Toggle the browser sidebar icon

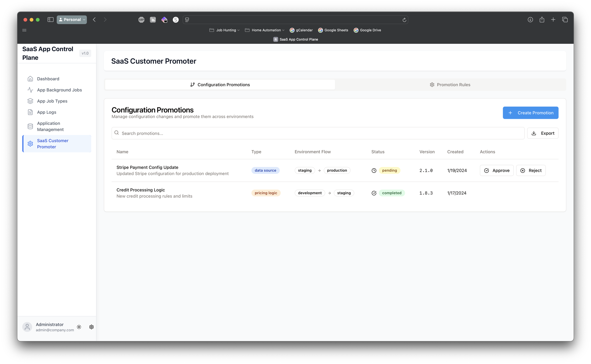pyautogui.click(x=50, y=20)
